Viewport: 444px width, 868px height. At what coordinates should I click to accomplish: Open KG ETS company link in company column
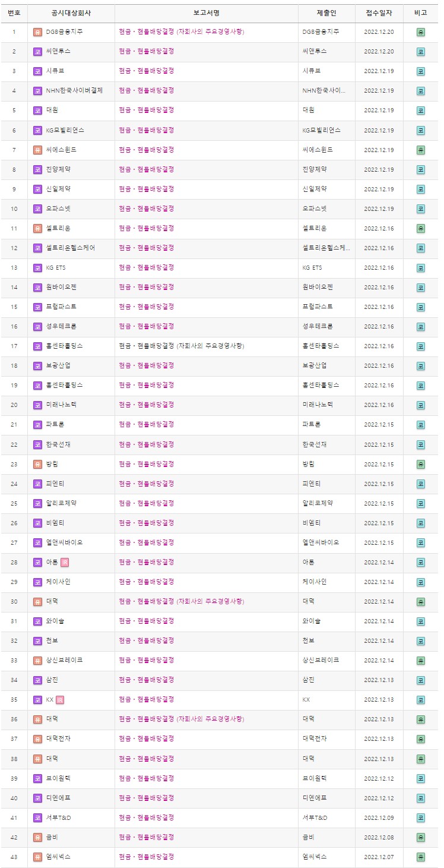pyautogui.click(x=56, y=267)
